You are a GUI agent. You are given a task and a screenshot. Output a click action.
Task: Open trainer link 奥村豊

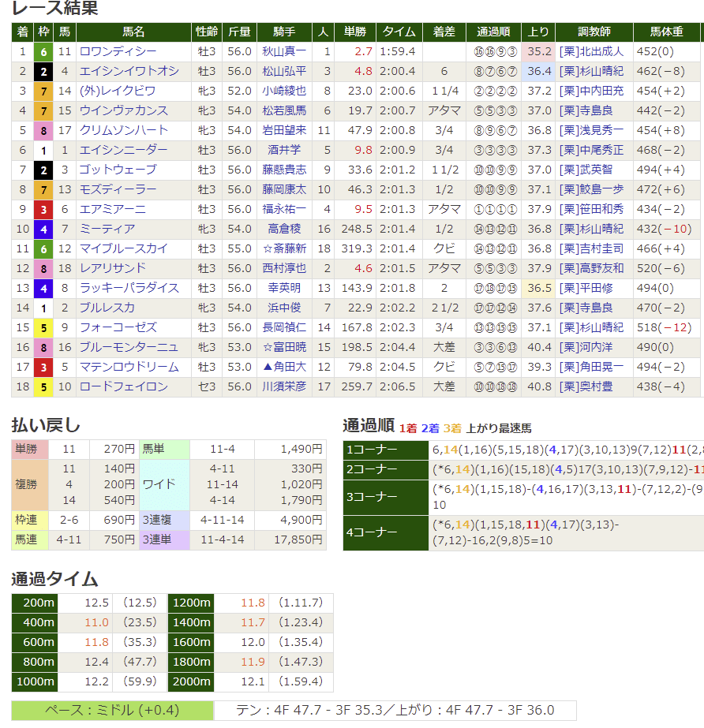(596, 386)
